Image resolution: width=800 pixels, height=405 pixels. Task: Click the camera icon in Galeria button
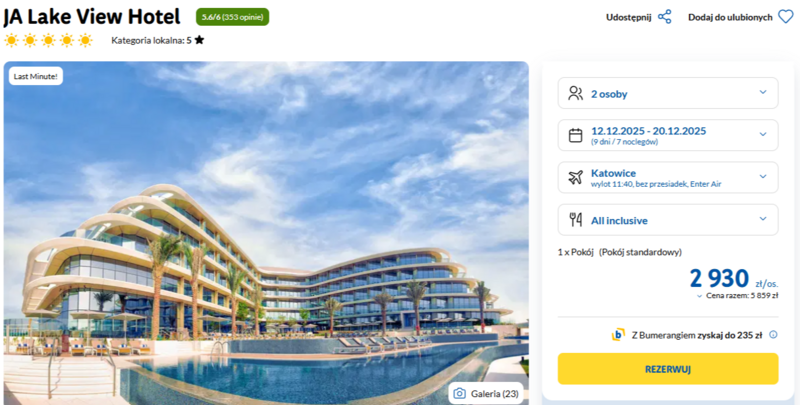[460, 393]
